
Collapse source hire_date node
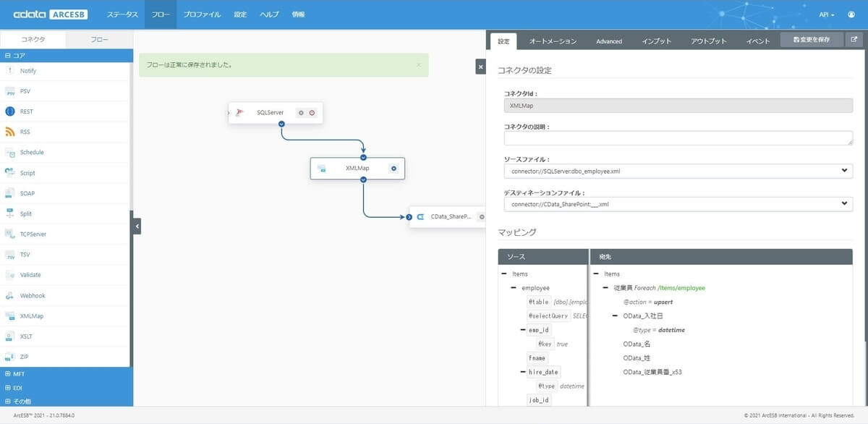[x=522, y=372]
